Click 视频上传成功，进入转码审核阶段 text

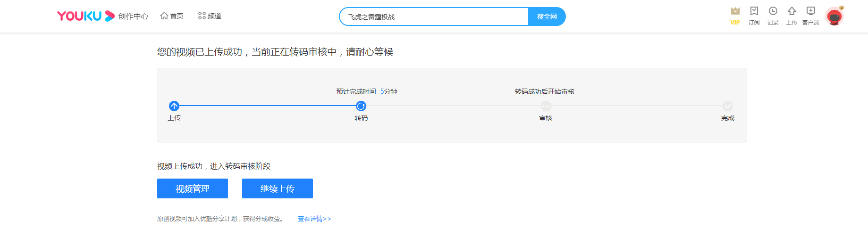pyautogui.click(x=214, y=166)
